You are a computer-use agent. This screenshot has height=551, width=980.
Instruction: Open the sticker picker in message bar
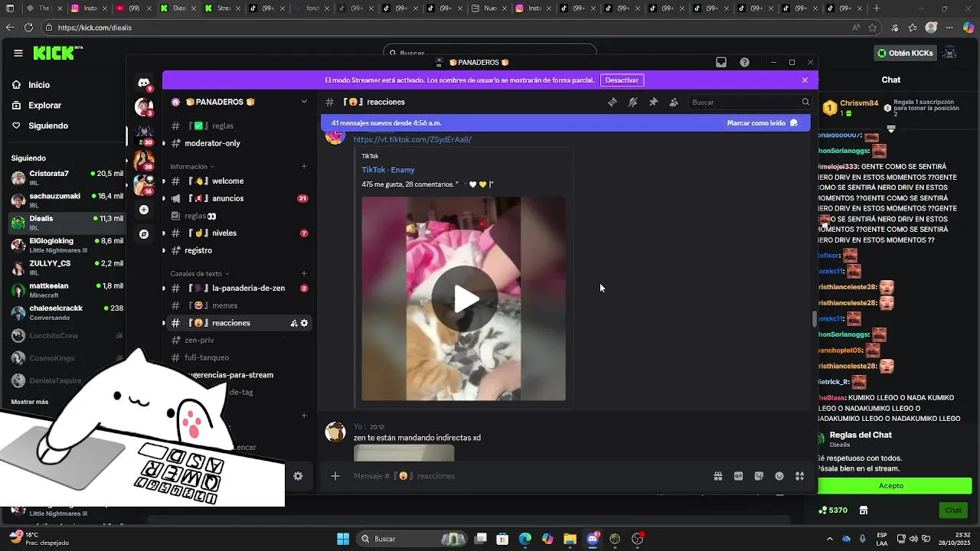759,476
